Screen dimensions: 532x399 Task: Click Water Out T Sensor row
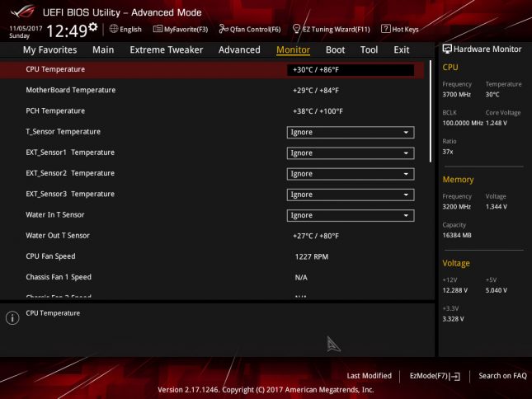click(x=212, y=236)
